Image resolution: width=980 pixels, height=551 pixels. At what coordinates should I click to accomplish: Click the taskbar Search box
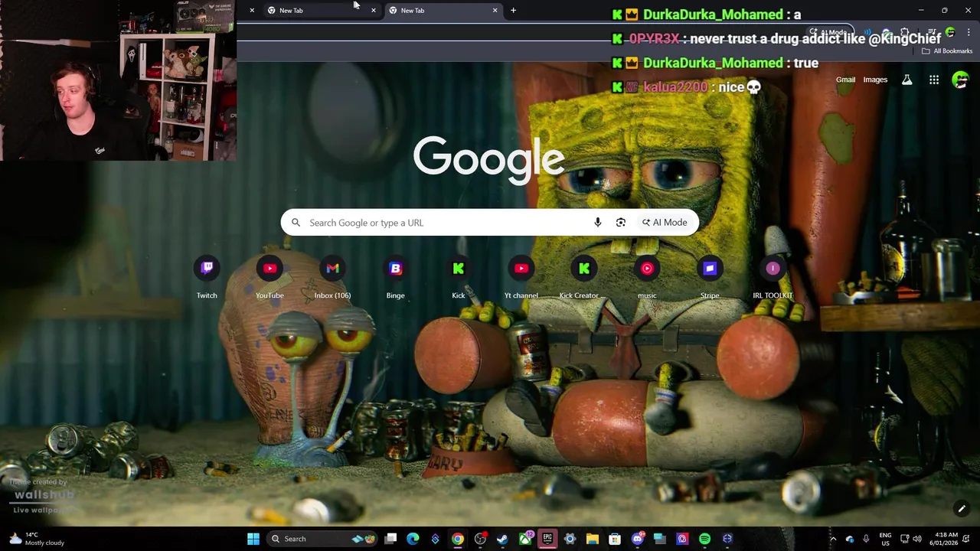(x=322, y=539)
